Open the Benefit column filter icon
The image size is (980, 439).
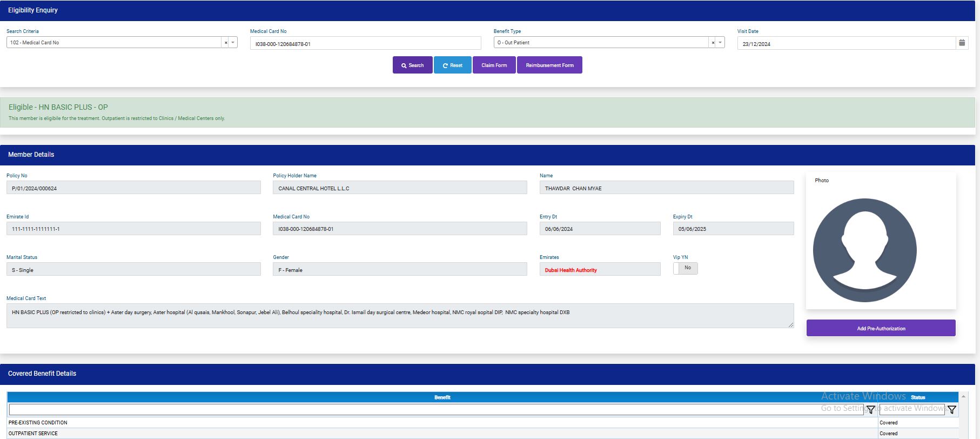point(870,410)
